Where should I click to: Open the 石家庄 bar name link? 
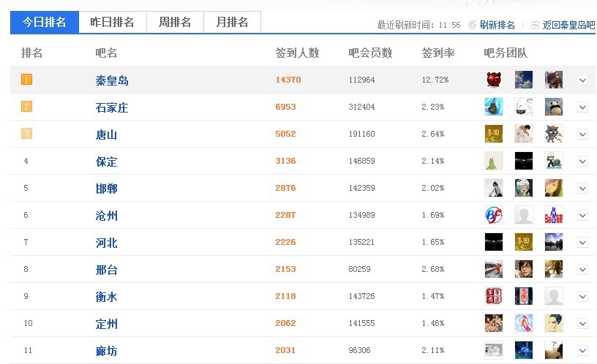pos(112,107)
